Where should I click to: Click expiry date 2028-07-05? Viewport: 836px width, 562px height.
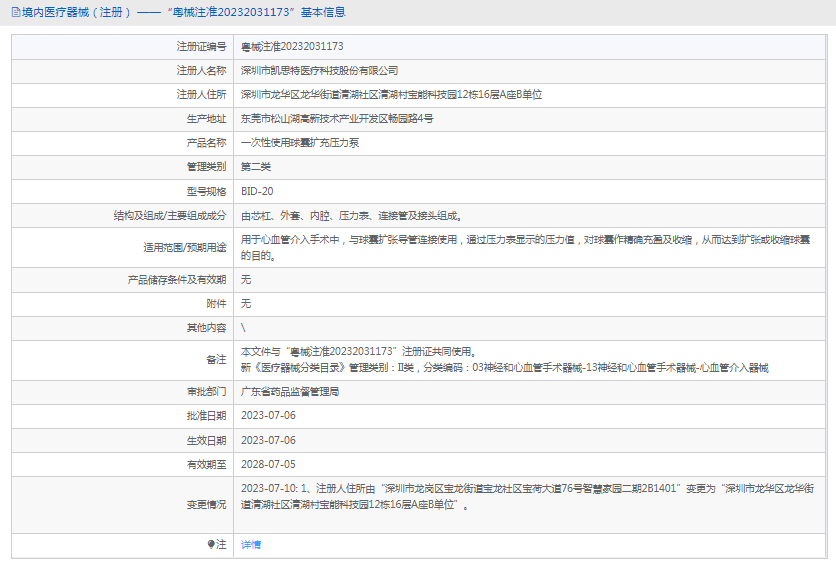pyautogui.click(x=268, y=464)
